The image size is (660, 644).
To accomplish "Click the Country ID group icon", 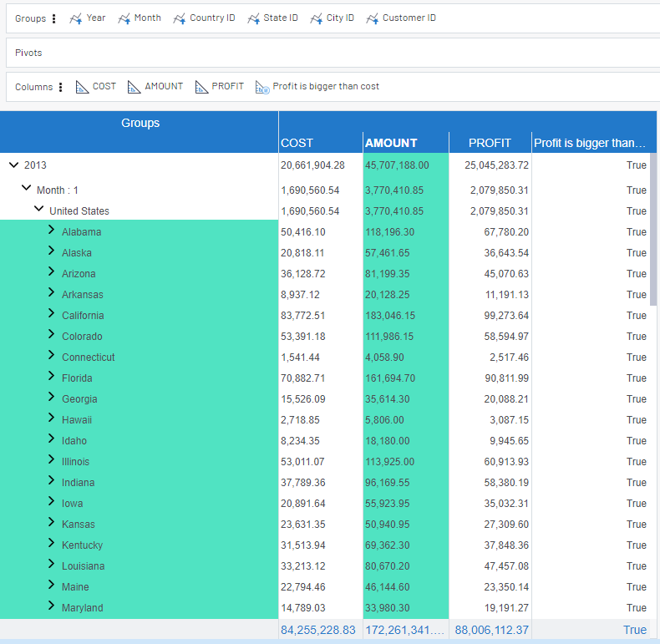I will click(x=180, y=18).
